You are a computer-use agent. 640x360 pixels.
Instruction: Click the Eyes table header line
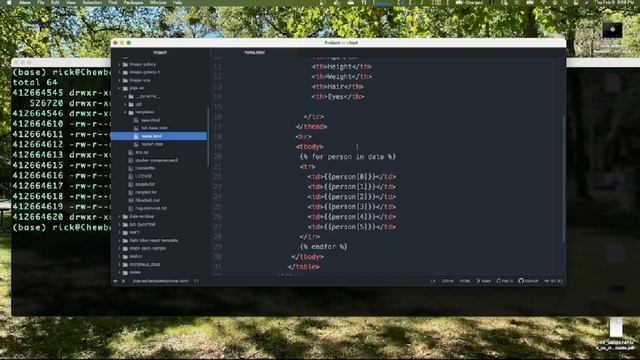click(x=338, y=97)
